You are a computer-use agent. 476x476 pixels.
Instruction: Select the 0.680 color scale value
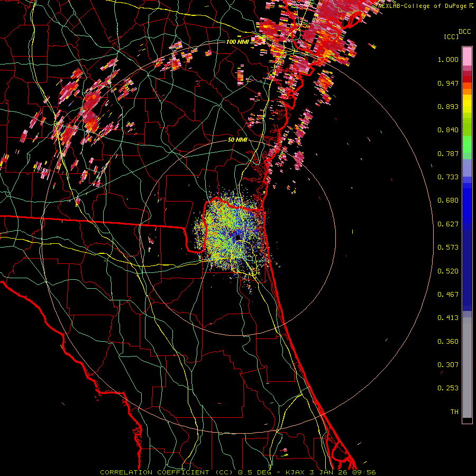click(448, 200)
